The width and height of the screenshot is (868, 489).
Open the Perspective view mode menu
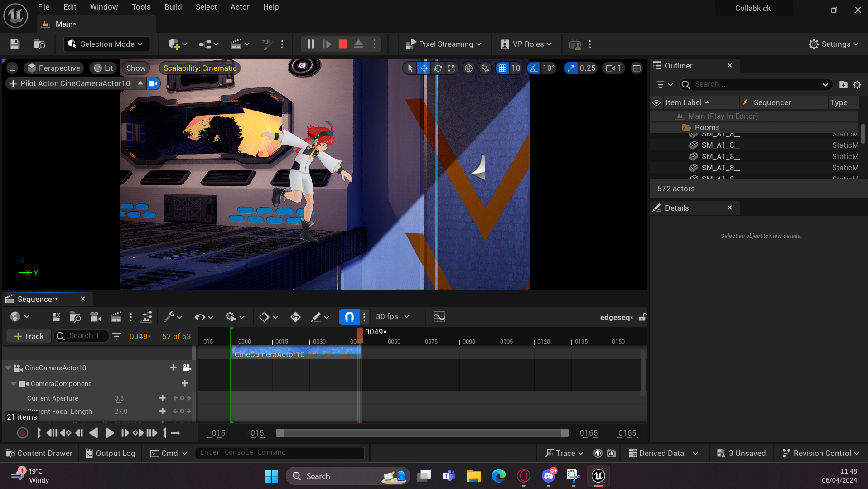[x=53, y=68]
